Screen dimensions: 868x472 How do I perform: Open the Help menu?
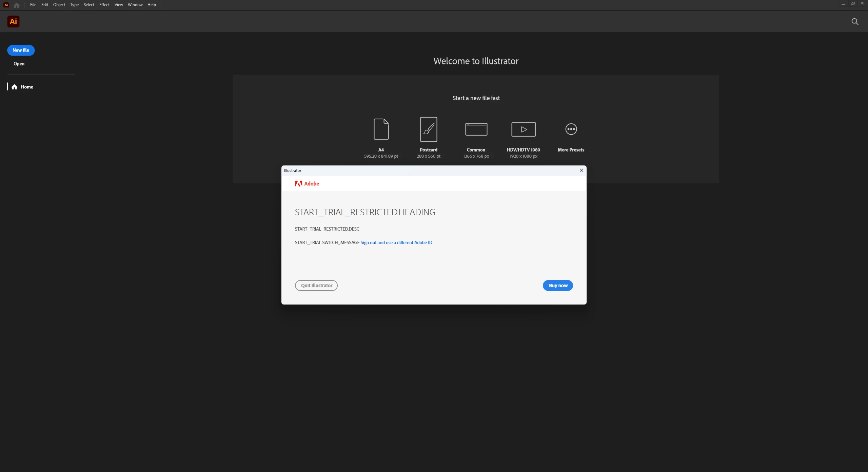click(x=152, y=5)
